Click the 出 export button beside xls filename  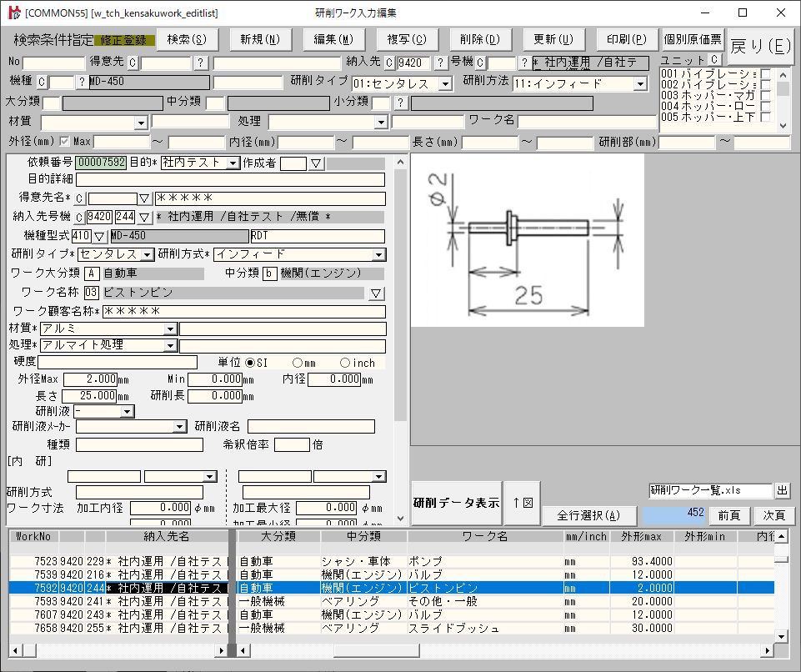coord(782,490)
